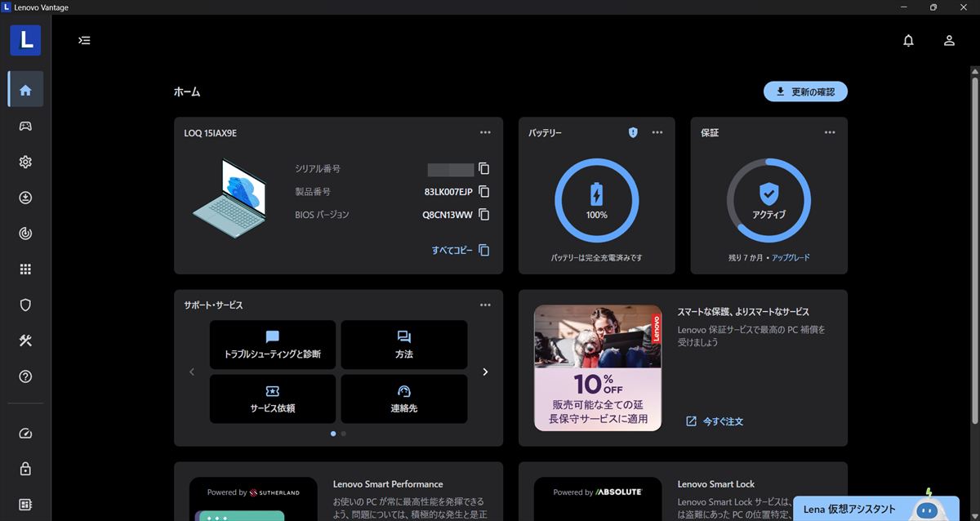Click the 100% battery charge ring
This screenshot has height=521, width=980.
click(597, 201)
